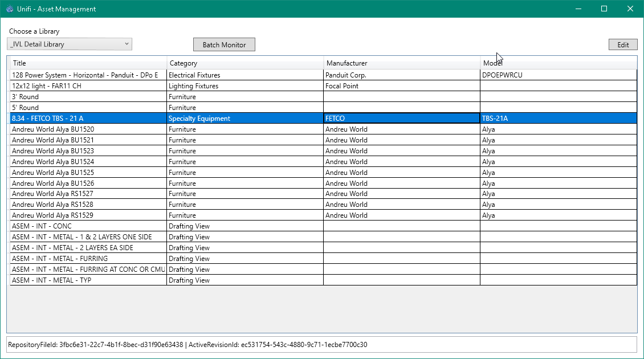Click the Focal Point manufacturer cell
The image size is (644, 359).
(402, 86)
